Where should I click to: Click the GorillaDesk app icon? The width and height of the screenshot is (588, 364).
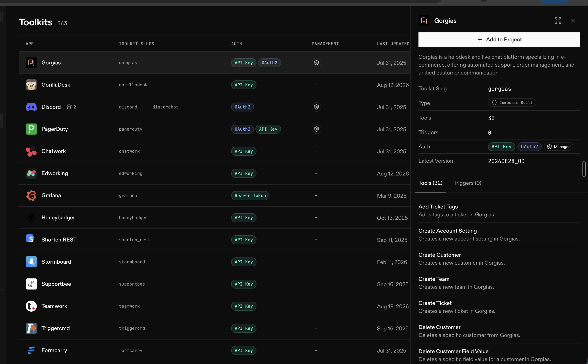pyautogui.click(x=31, y=85)
